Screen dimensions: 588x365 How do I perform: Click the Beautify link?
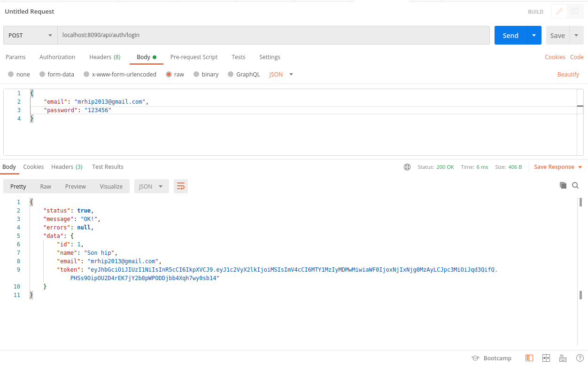pyautogui.click(x=569, y=74)
